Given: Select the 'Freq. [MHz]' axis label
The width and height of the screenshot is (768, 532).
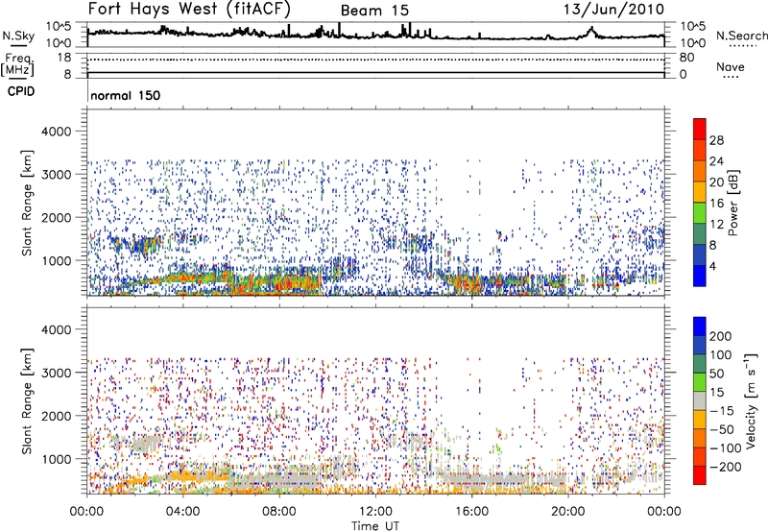Looking at the screenshot, I should 18,65.
